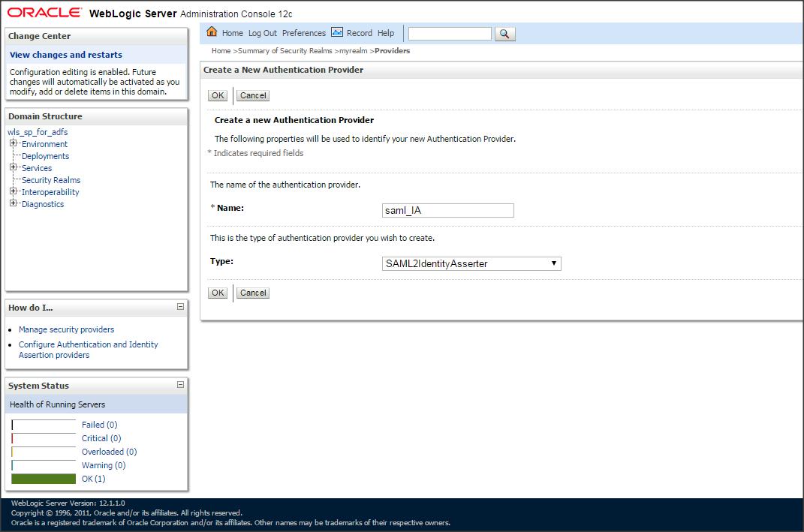This screenshot has height=532, width=804.
Task: Click the toolbar search text box
Action: tap(450, 34)
